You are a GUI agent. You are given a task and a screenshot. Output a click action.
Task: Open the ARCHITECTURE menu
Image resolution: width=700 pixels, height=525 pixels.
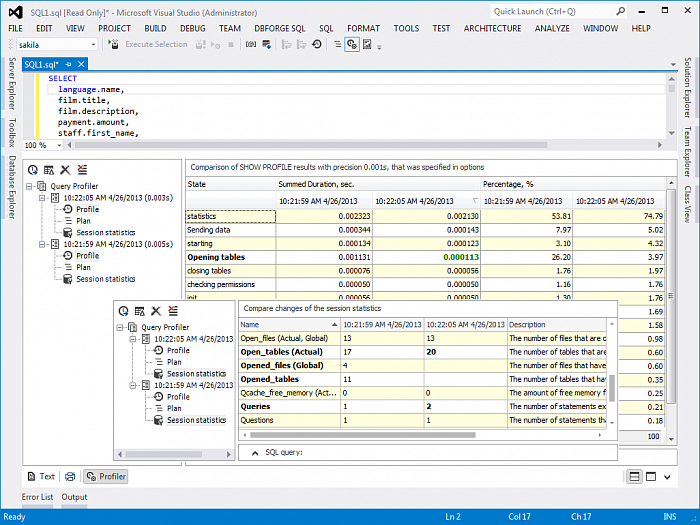(x=492, y=29)
